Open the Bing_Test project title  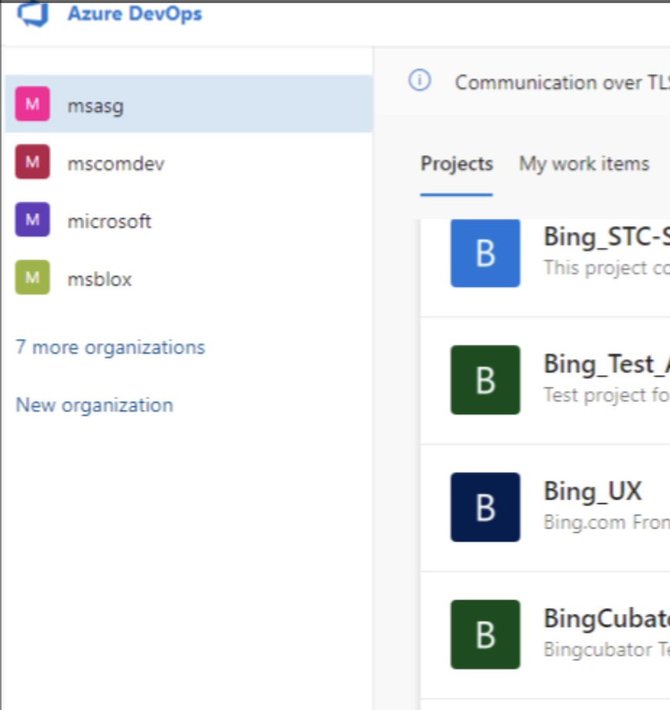point(607,365)
